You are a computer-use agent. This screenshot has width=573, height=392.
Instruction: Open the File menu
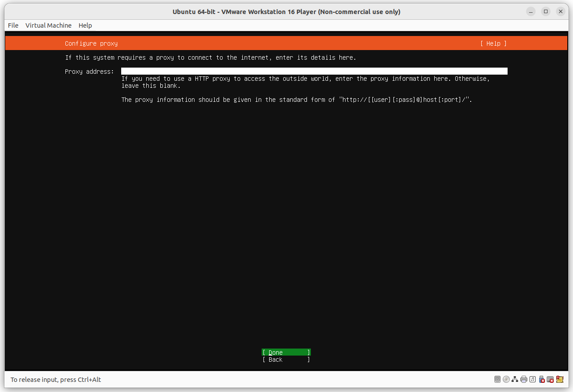[x=13, y=25]
